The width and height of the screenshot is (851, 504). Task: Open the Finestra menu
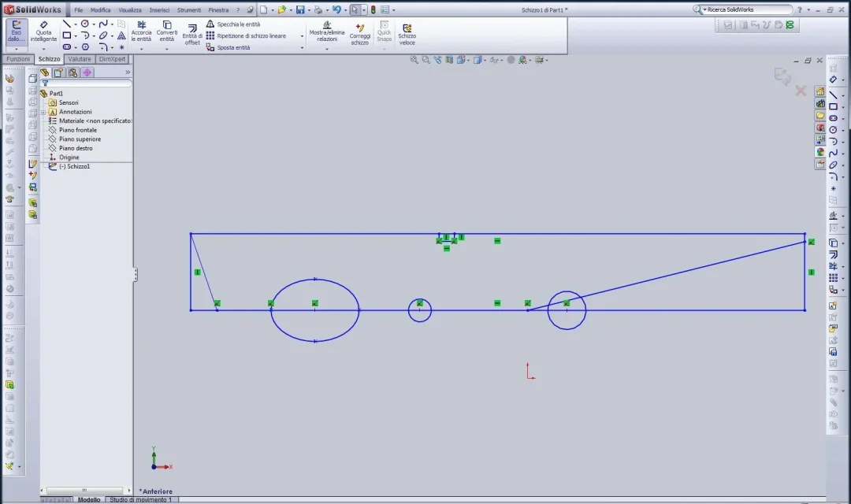click(x=219, y=10)
